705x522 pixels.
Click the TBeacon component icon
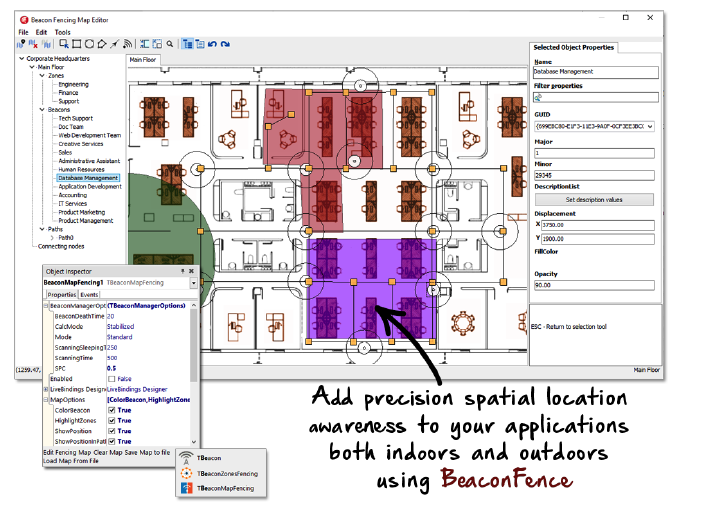tap(186, 458)
